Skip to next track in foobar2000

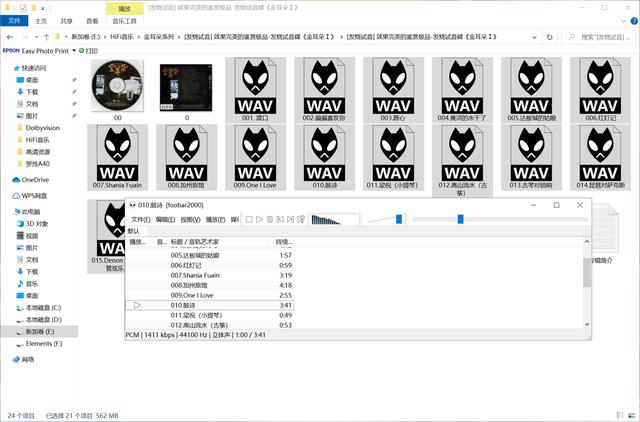click(292, 219)
